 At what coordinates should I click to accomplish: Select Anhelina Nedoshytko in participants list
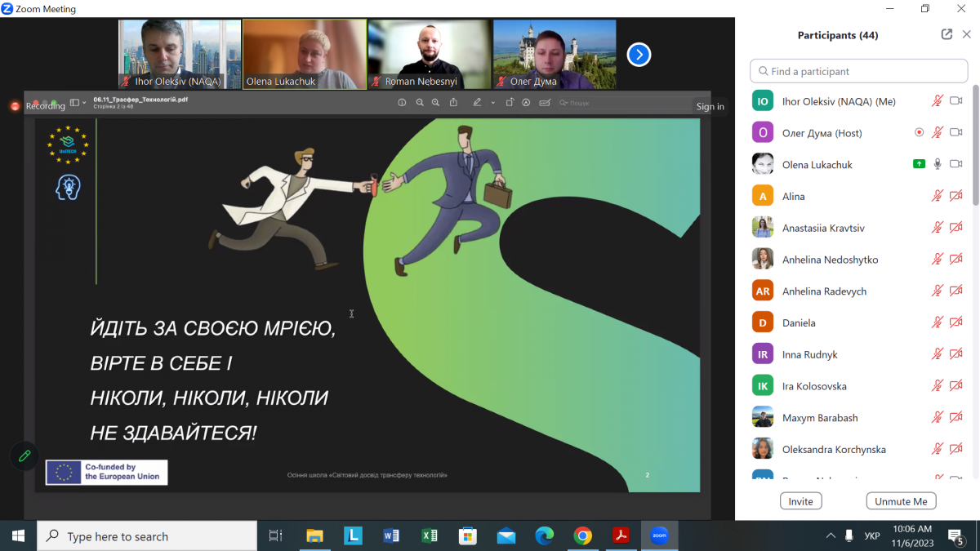click(x=830, y=260)
